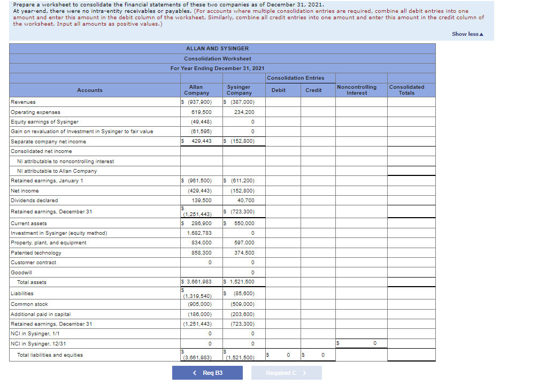538x392 pixels.
Task: Click the back chevron on Req B3 button
Action: pos(194,373)
